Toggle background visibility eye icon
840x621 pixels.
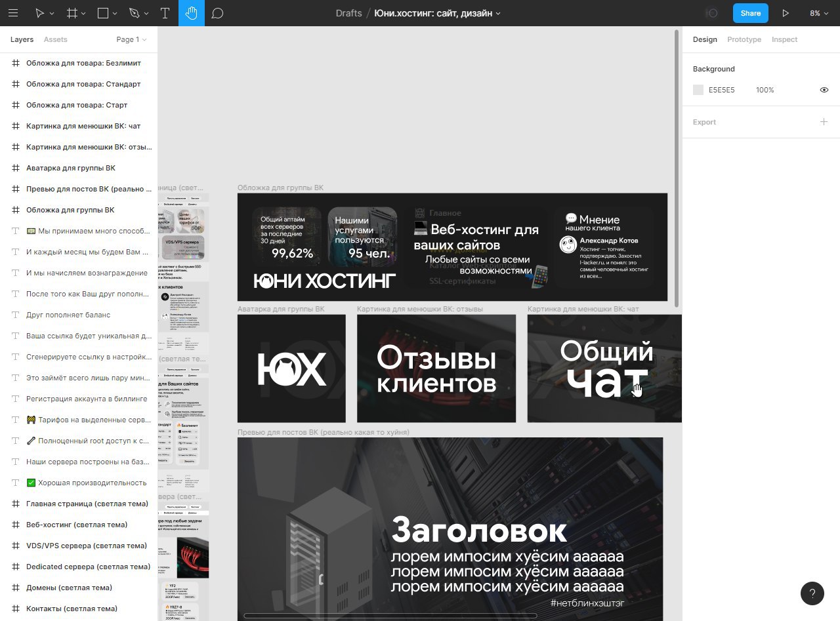(x=824, y=90)
